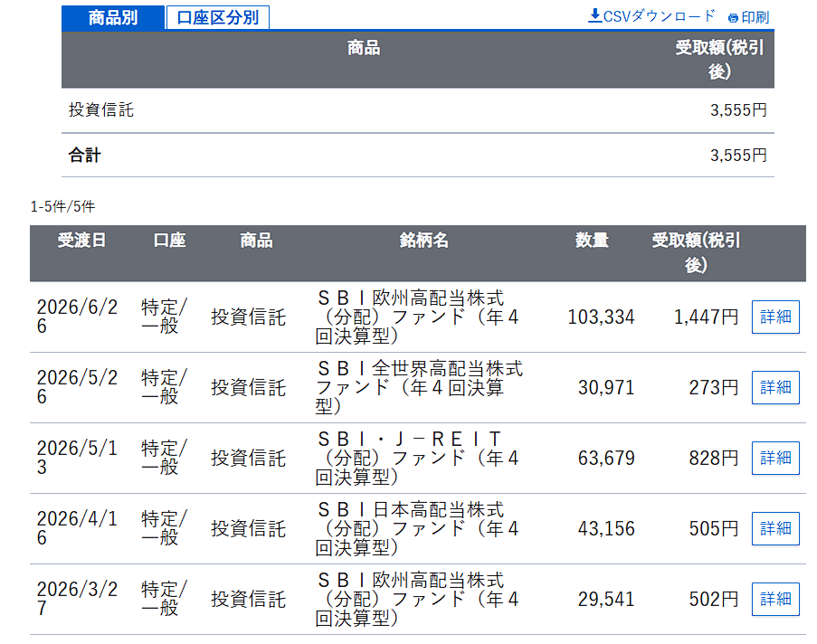Click the printer icon next to 印刷
The height and width of the screenshot is (644, 817).
point(733,18)
